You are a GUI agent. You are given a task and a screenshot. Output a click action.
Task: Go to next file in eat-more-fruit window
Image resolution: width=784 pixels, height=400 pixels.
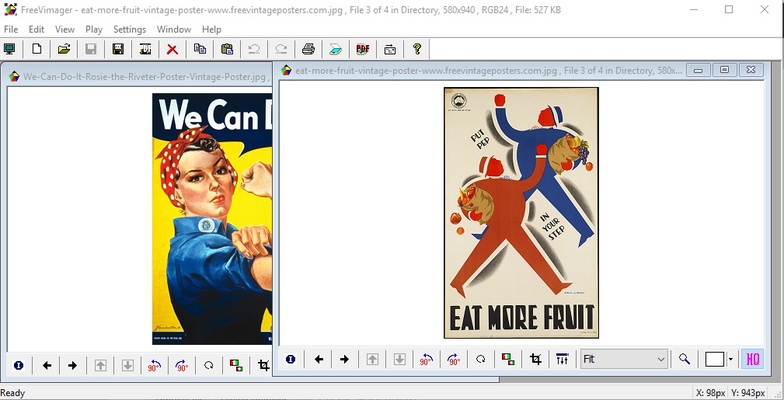[344, 359]
